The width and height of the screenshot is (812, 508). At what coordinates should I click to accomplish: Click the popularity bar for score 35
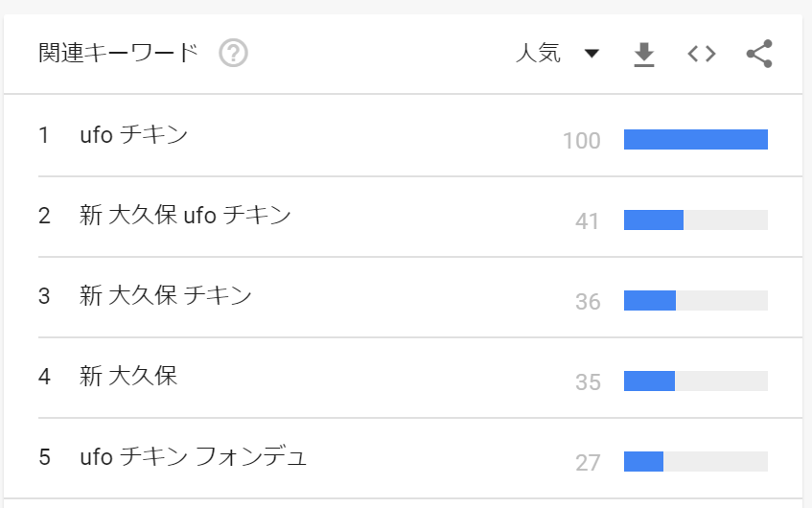tap(695, 381)
